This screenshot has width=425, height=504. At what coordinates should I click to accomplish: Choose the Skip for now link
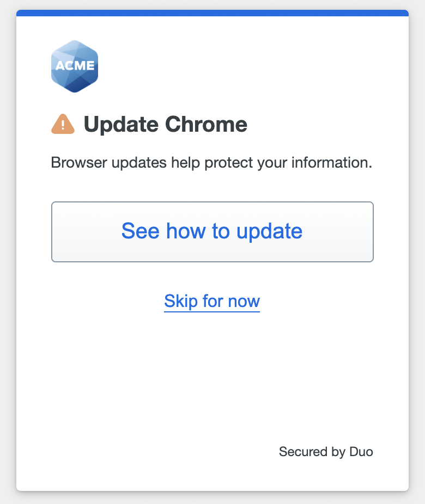212,301
